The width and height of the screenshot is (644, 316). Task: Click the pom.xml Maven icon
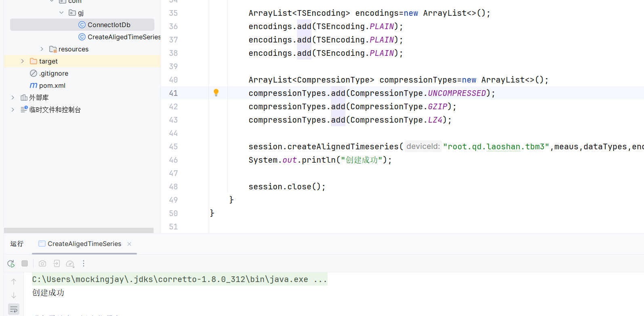tap(34, 85)
